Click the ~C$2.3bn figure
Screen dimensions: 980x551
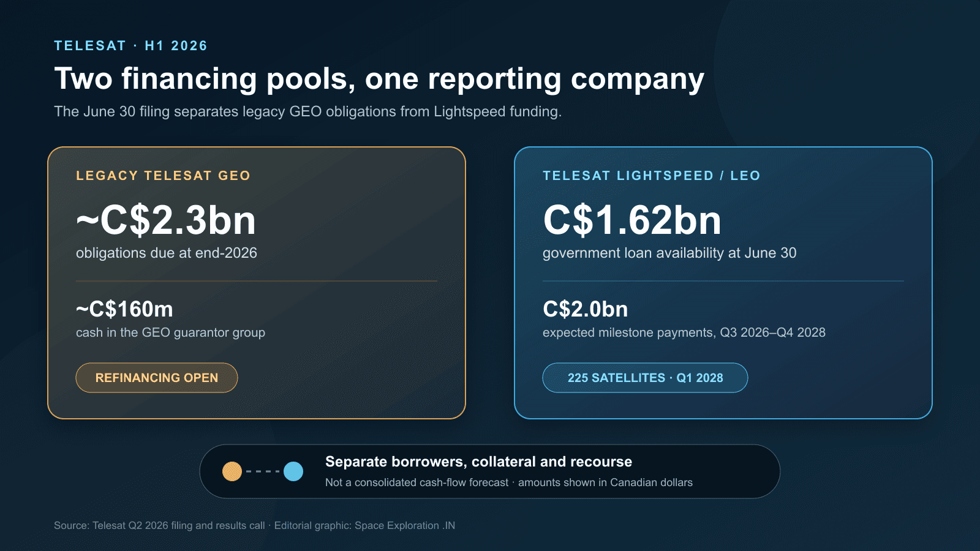click(x=165, y=220)
